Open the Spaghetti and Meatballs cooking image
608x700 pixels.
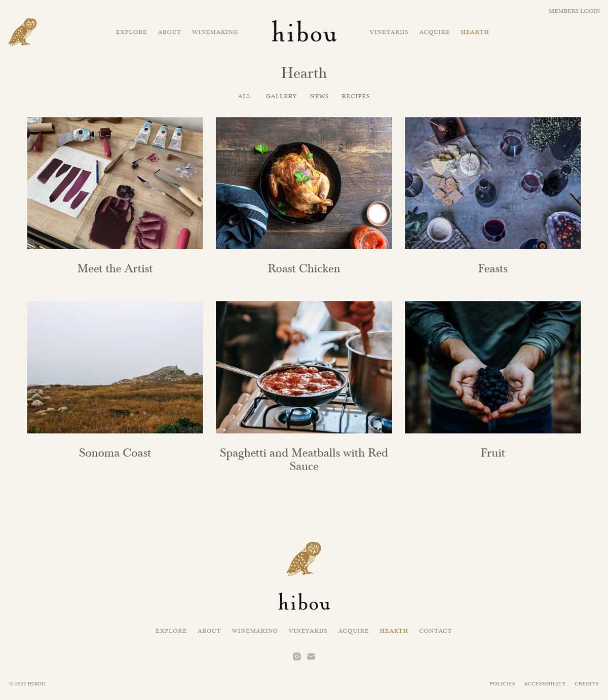click(304, 367)
